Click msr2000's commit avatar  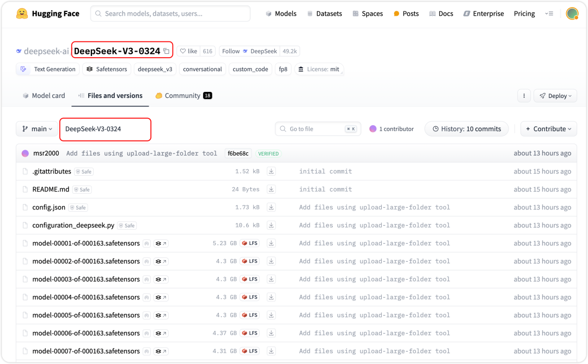click(x=25, y=153)
